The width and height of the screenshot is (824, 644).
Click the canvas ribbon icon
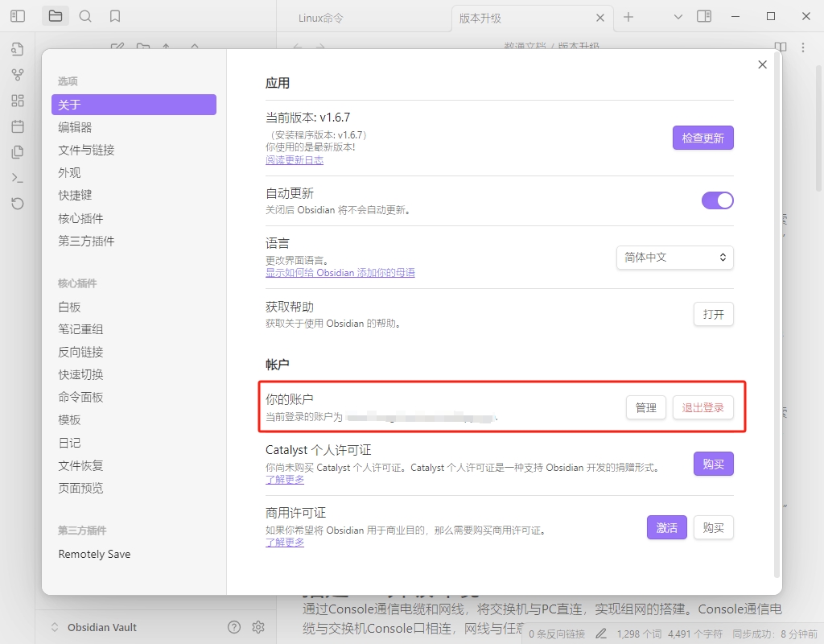click(x=17, y=101)
